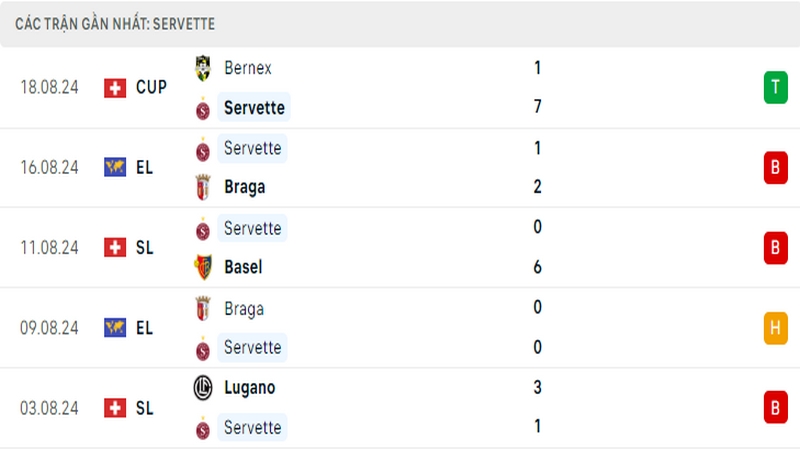Click the Bernex club crest icon

[203, 68]
